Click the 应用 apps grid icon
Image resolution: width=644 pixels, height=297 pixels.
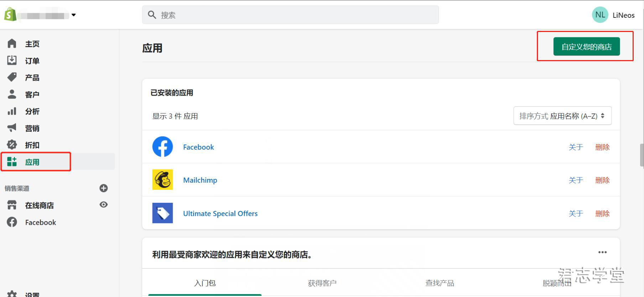click(x=12, y=161)
